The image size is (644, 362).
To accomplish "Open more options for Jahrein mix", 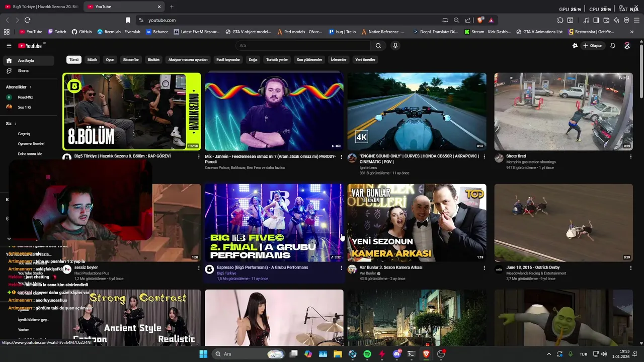I will click(x=342, y=157).
